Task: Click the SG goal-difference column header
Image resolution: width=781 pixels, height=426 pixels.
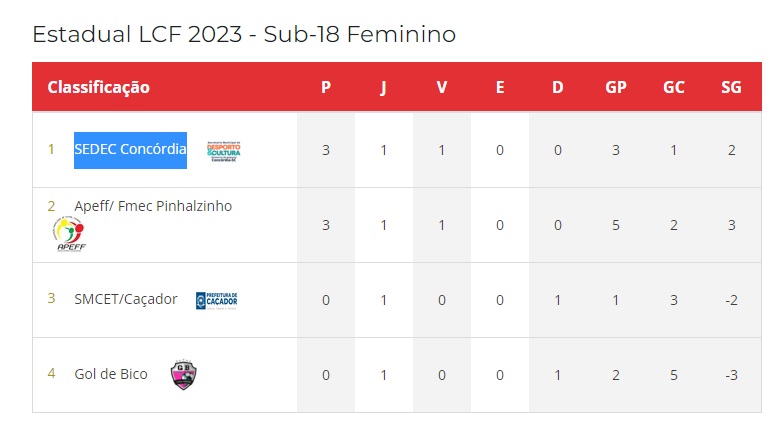Action: point(731,87)
